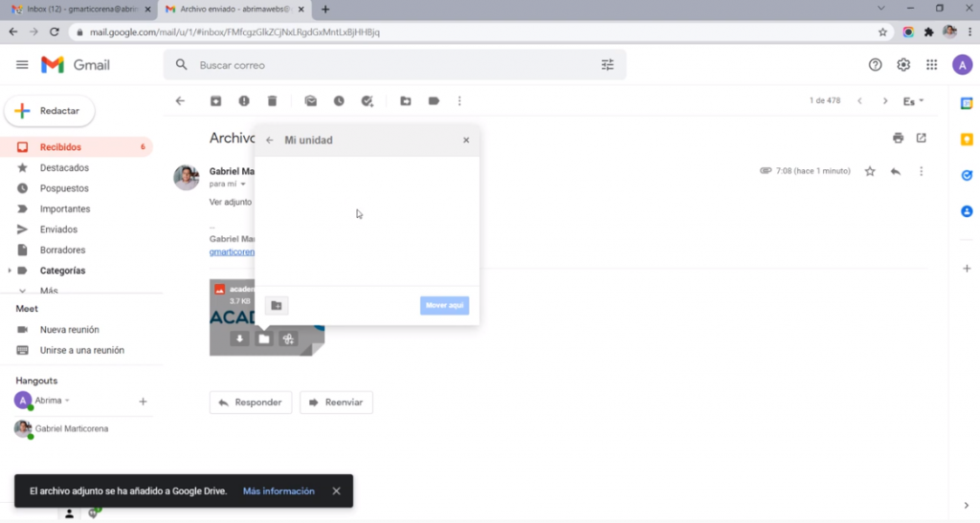Mark email as unread with envelope icon
This screenshot has height=523, width=980.
click(310, 101)
